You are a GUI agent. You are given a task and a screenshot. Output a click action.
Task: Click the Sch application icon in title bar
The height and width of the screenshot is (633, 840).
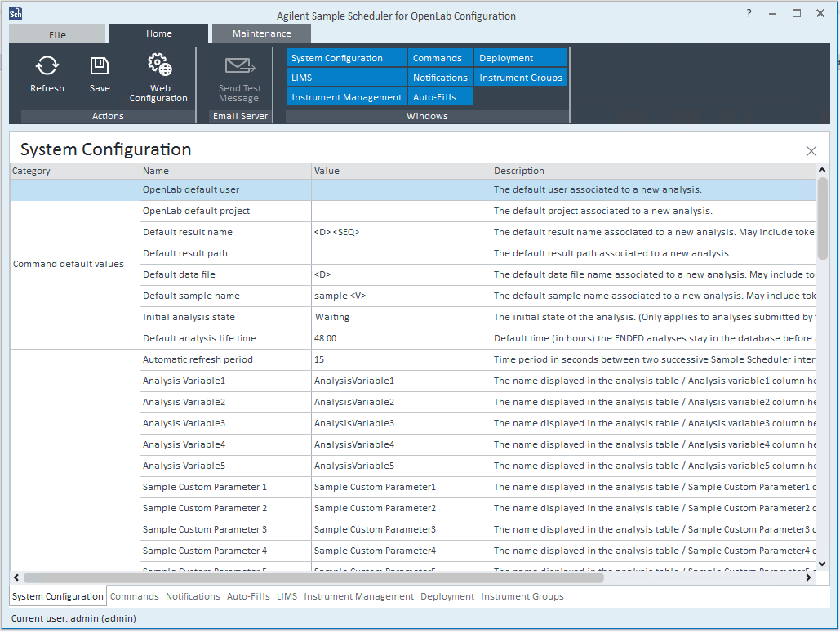pyautogui.click(x=16, y=13)
